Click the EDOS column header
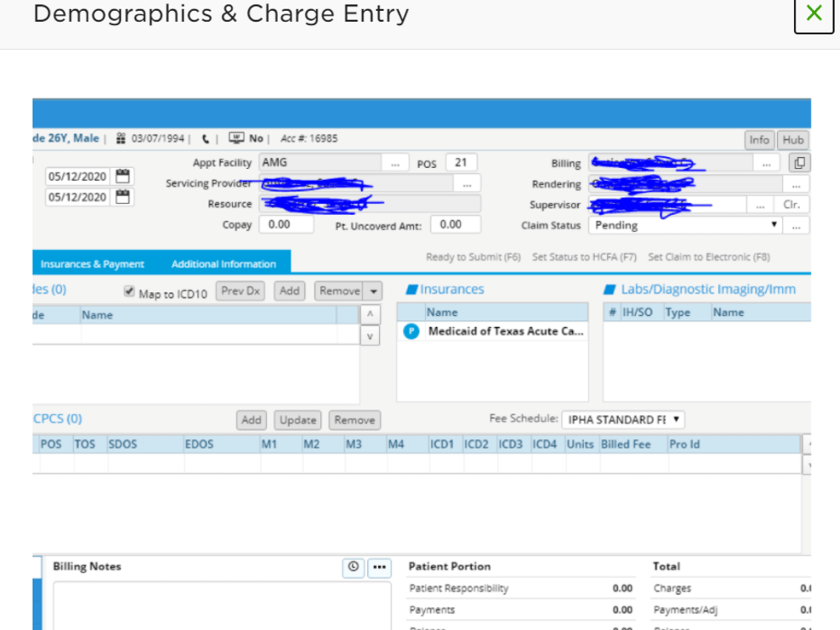This screenshot has width=840, height=630. pyautogui.click(x=223, y=444)
